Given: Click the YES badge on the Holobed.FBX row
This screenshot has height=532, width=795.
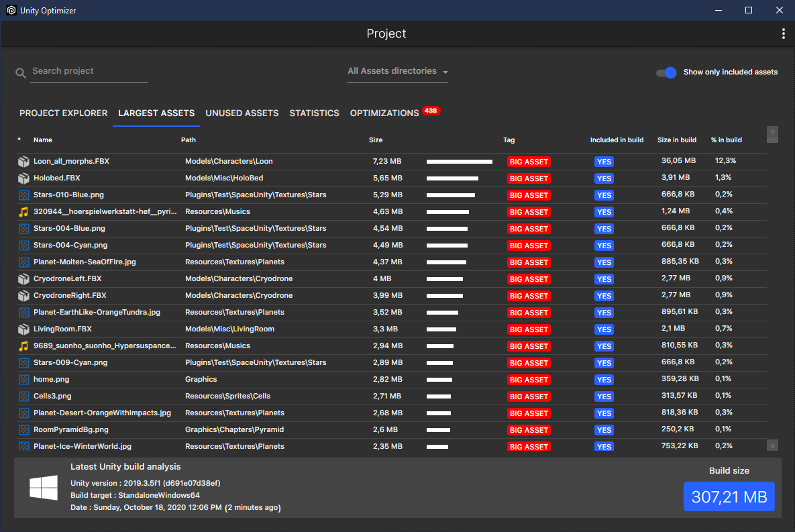Looking at the screenshot, I should click(604, 178).
